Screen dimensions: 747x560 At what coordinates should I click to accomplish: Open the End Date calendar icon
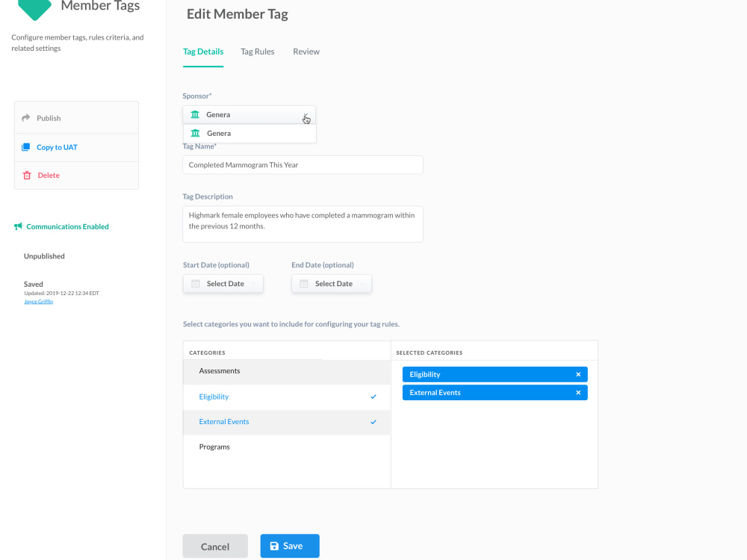(x=304, y=284)
